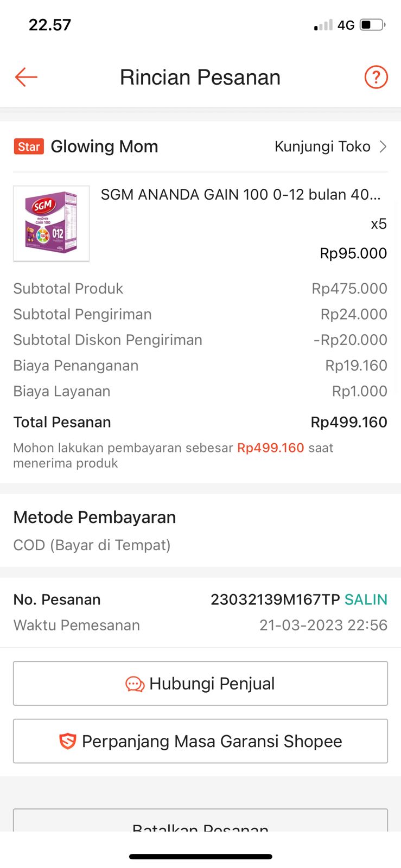Open the Glowing Mom shop name
The height and width of the screenshot is (868, 401).
pyautogui.click(x=104, y=146)
